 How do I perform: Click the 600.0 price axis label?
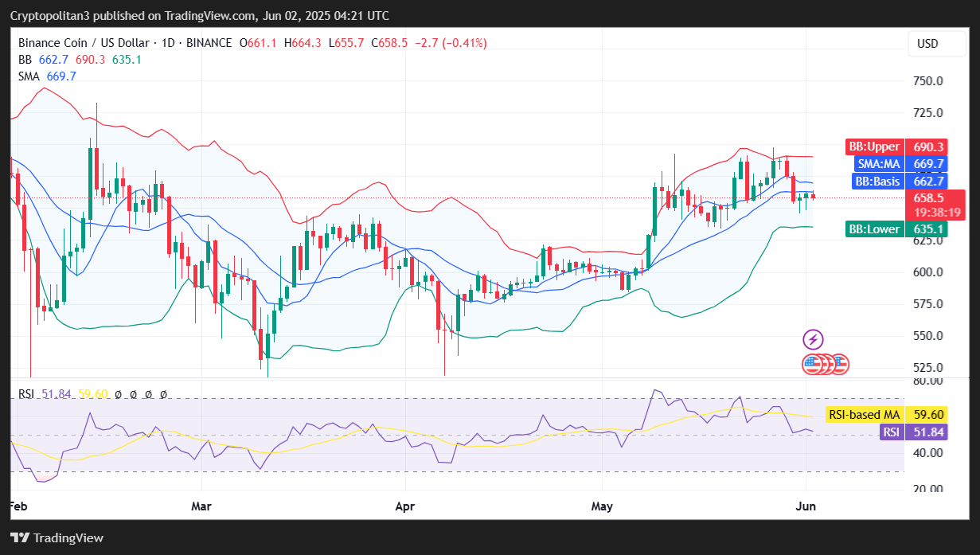tap(927, 272)
